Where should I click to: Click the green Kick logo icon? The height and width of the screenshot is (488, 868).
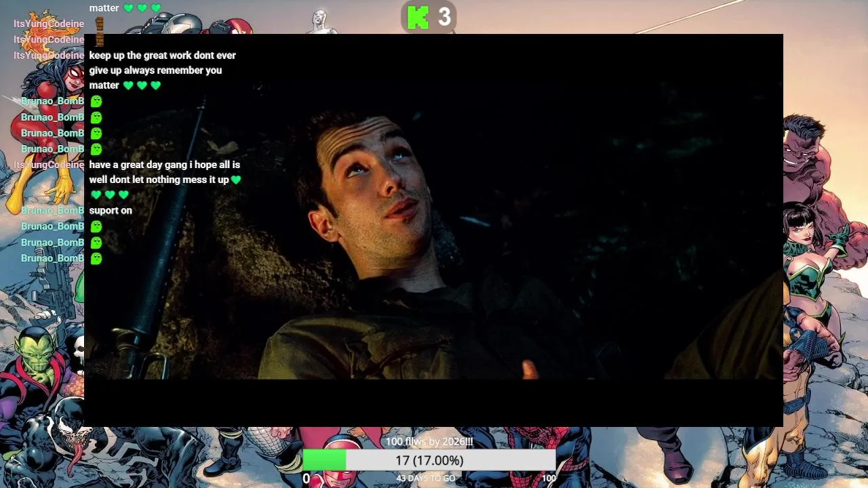point(418,17)
